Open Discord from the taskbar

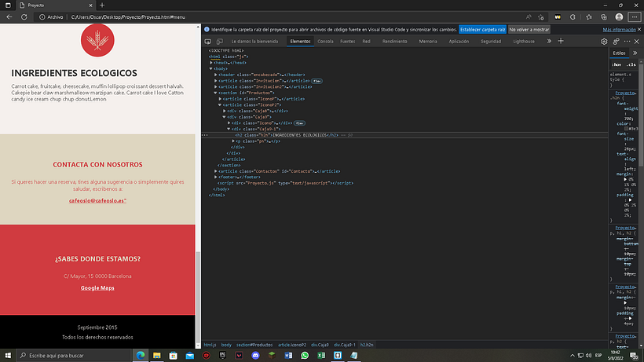(x=255, y=356)
